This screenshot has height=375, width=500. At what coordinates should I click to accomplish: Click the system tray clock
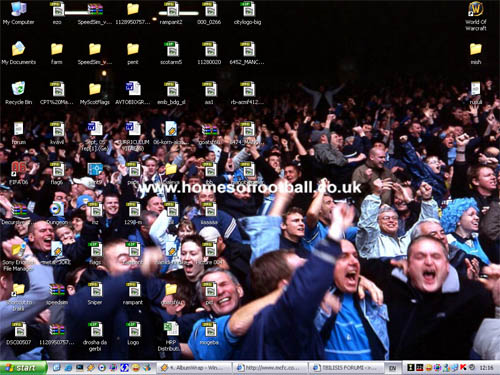coord(486,368)
